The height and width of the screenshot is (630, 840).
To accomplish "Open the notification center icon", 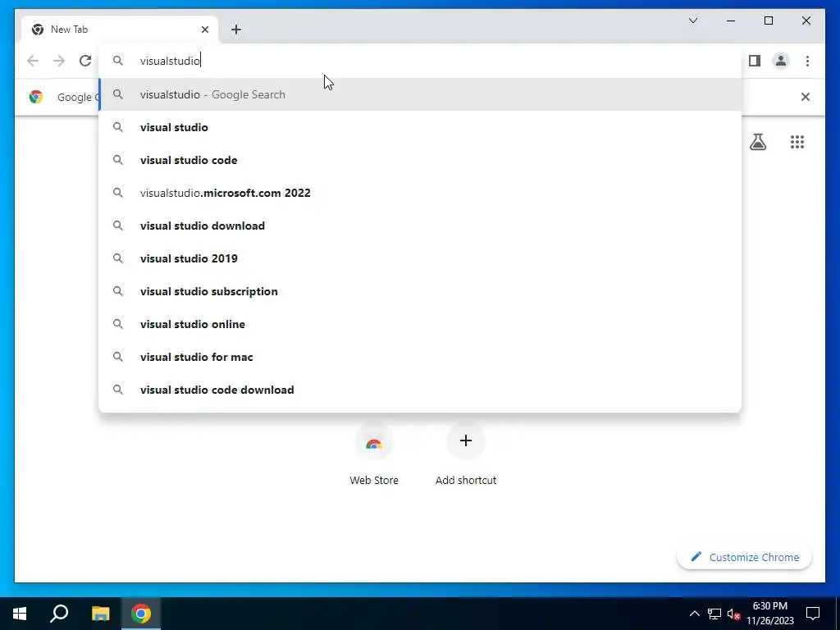I will coord(813,614).
